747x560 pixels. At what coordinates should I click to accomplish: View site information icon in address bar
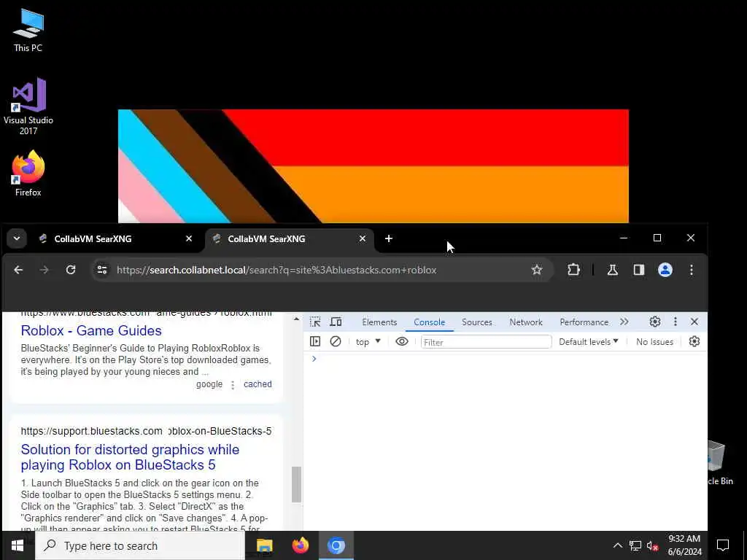[x=102, y=270]
